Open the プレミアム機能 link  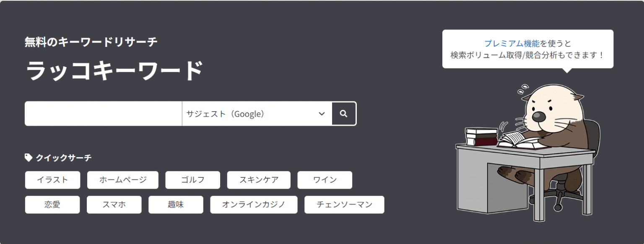[x=512, y=43]
